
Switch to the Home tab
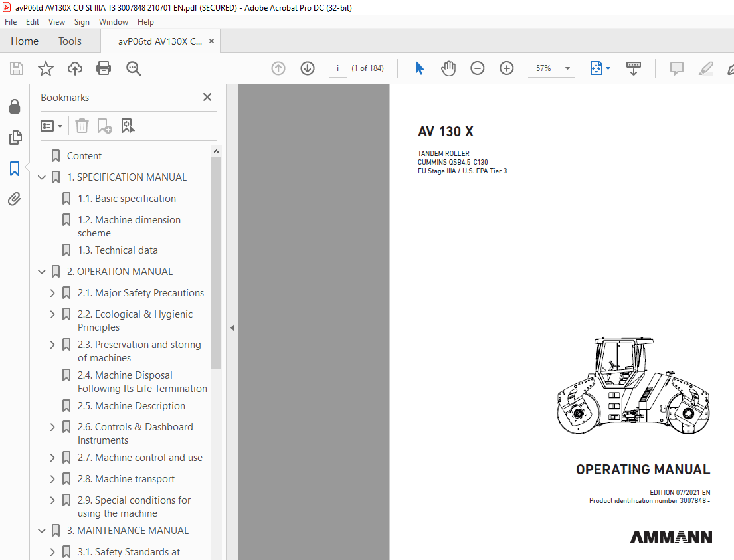pos(25,41)
